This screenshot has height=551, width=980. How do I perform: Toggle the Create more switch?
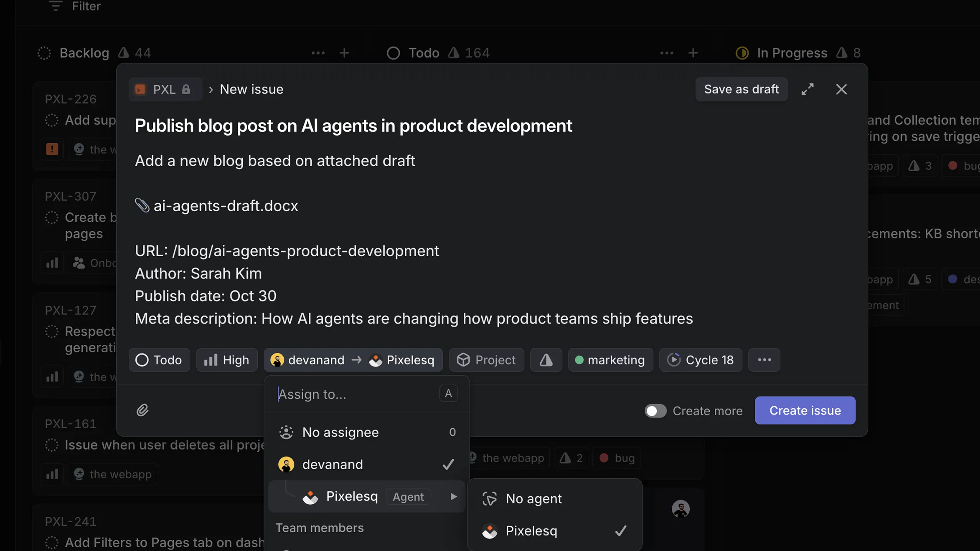655,411
